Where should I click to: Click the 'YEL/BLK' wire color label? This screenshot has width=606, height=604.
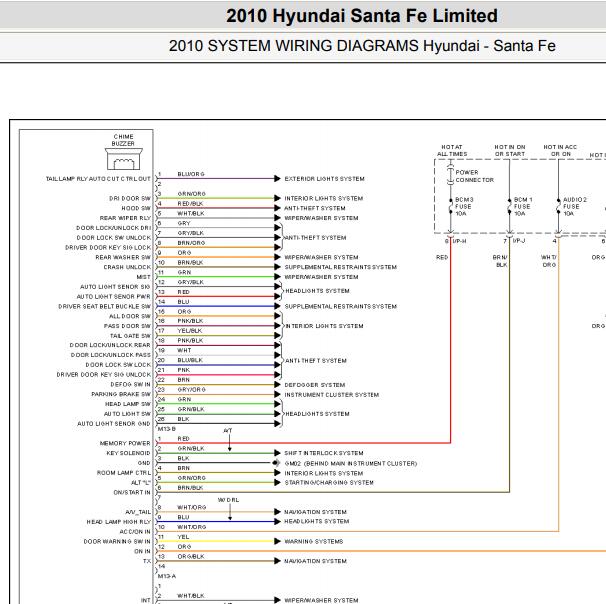(x=190, y=331)
